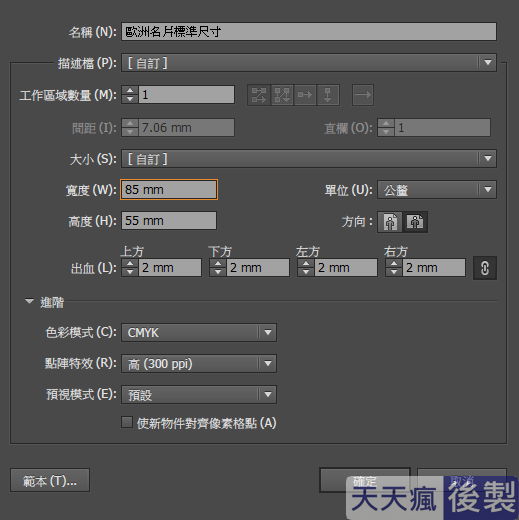This screenshot has height=520, width=519.
Task: Decrease top bleed (上方) value
Action: coord(130,272)
